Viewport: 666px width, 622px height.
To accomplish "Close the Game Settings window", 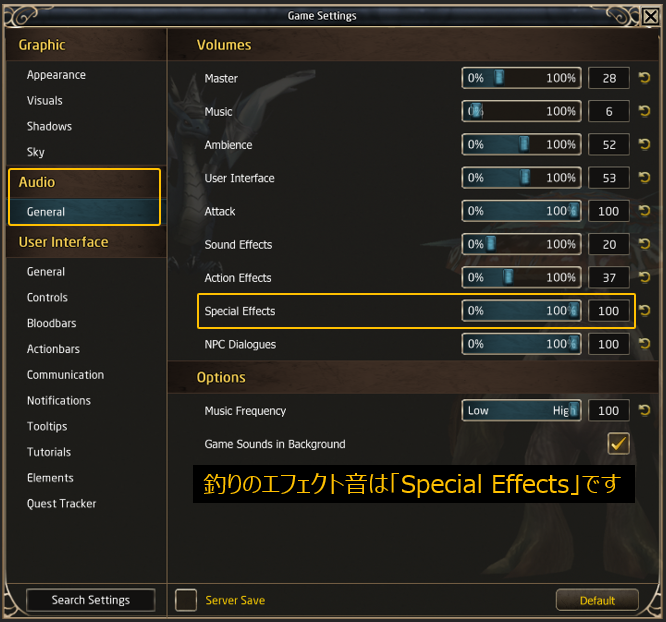I will tap(650, 17).
